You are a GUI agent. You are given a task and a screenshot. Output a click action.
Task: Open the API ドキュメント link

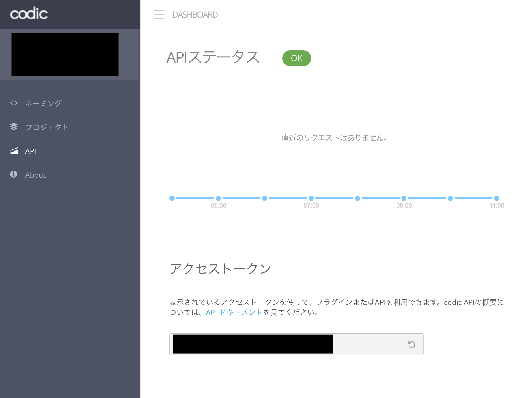pos(234,312)
